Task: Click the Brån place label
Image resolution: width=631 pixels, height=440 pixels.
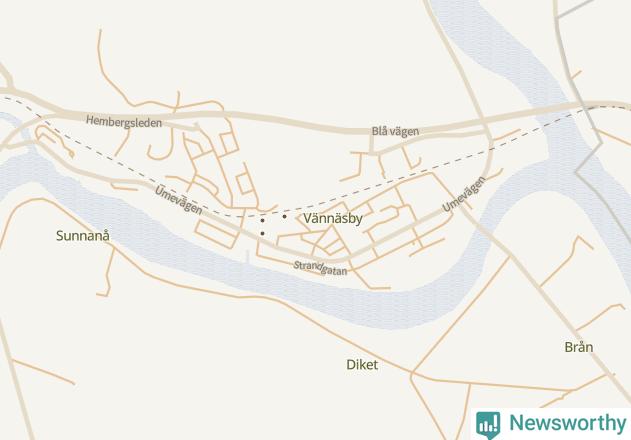Action: 579,347
